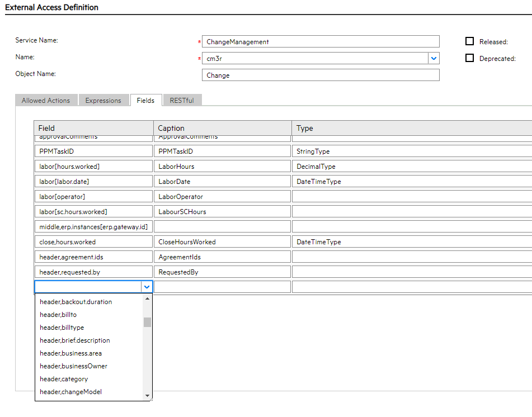
Task: Click the AgreementIds caption cell
Action: [223, 257]
